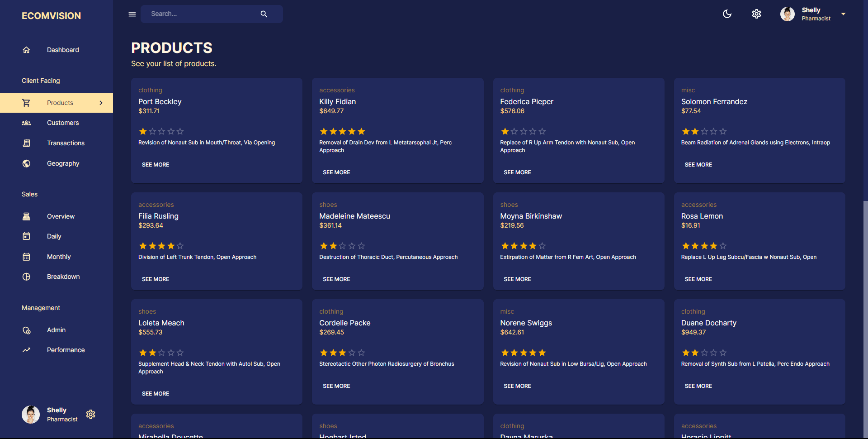Open settings gear in the top bar
The width and height of the screenshot is (868, 439).
tap(756, 14)
